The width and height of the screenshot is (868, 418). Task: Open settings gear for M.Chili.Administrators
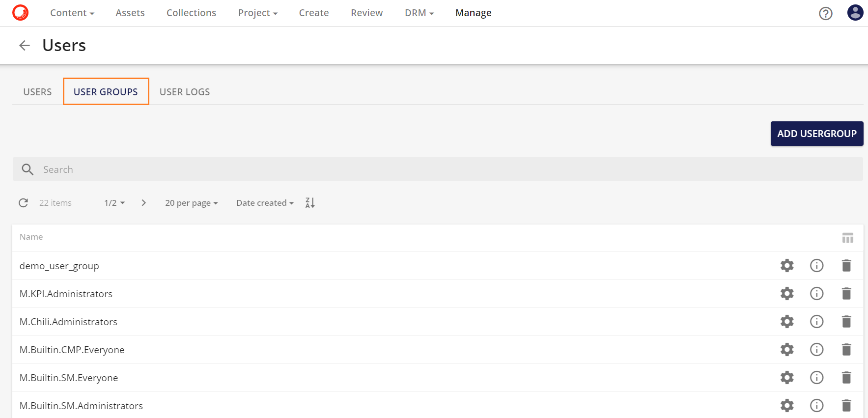pyautogui.click(x=787, y=322)
